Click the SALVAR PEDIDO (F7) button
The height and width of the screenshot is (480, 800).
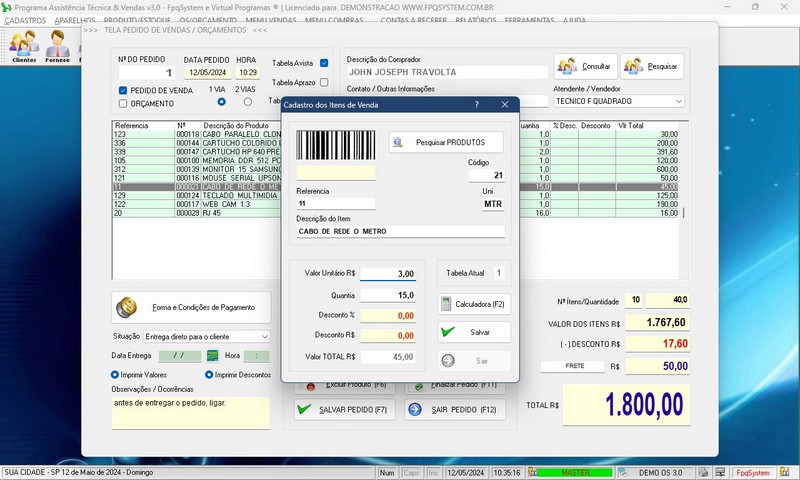click(x=344, y=410)
